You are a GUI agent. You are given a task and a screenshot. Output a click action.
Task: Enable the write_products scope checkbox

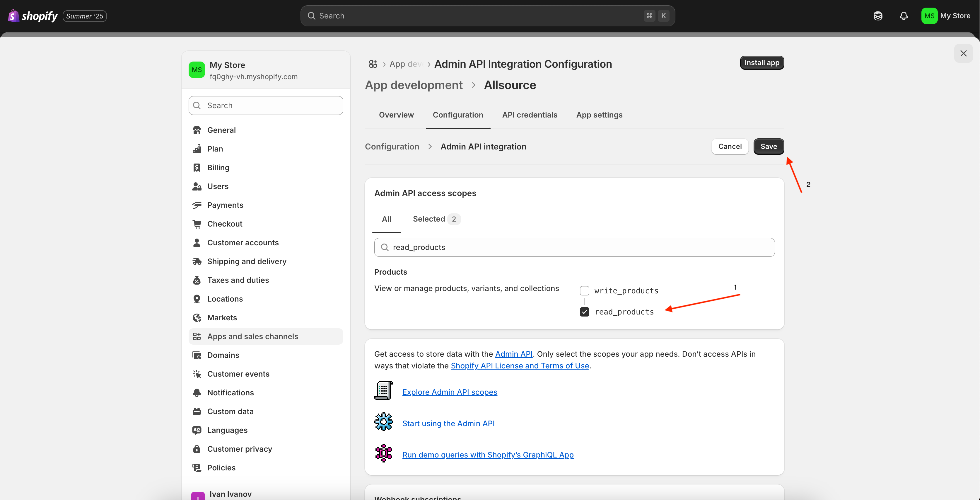[x=584, y=291]
